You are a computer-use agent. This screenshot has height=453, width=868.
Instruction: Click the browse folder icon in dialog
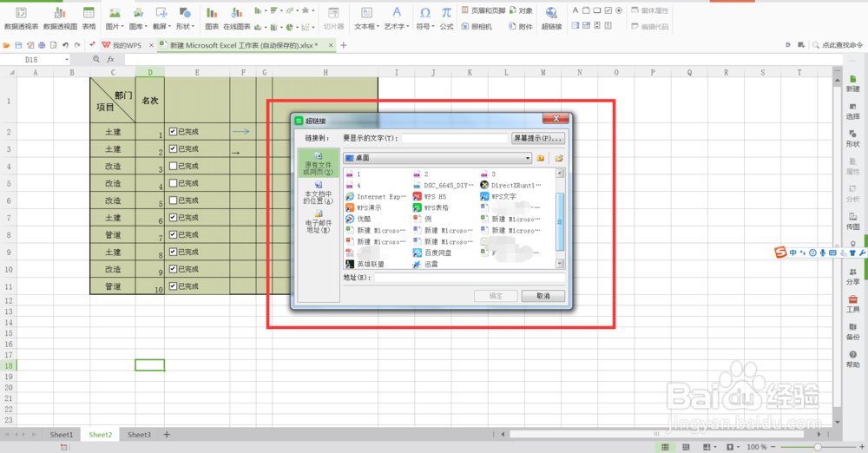pyautogui.click(x=559, y=158)
